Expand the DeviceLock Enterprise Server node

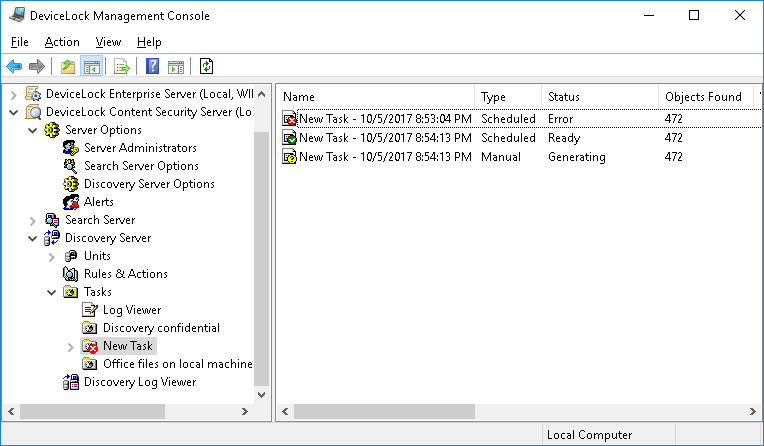click(13, 94)
